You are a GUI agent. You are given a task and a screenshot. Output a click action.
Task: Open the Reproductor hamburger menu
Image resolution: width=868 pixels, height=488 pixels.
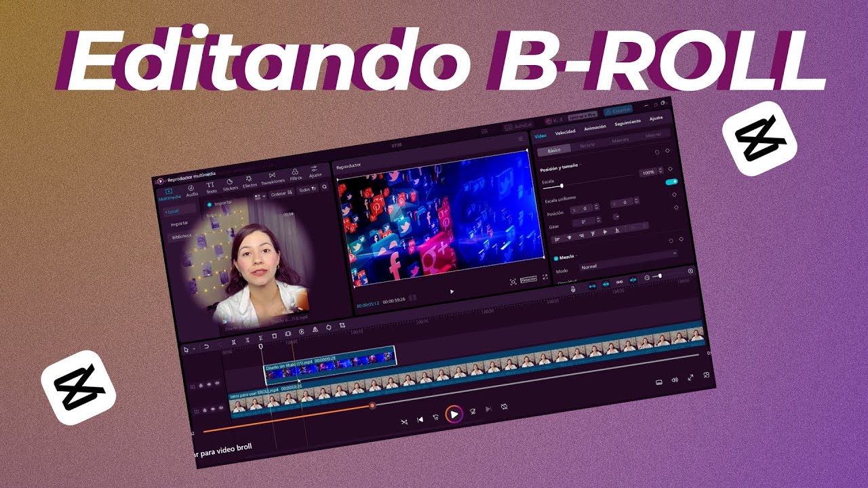point(521,139)
